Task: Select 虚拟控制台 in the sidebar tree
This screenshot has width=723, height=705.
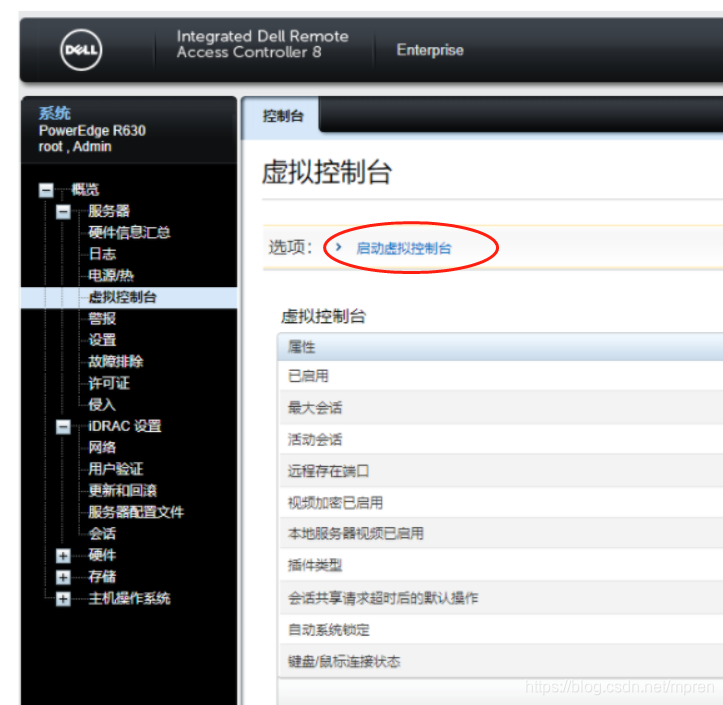Action: [122, 297]
